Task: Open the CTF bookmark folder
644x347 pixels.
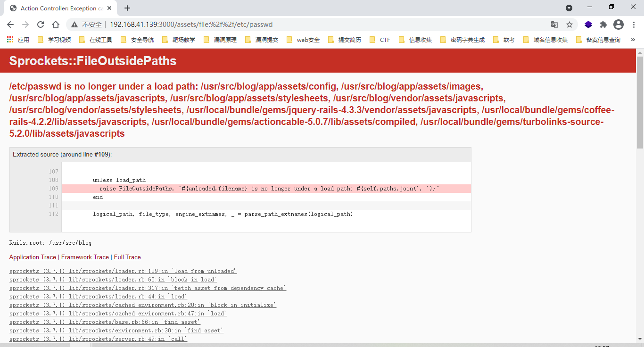Action: click(380, 40)
